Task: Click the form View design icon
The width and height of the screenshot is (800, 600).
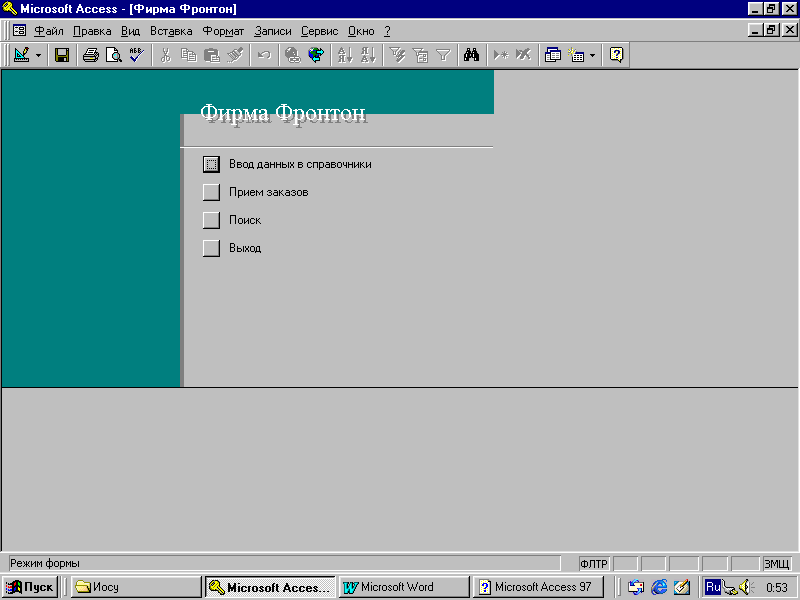Action: click(21, 55)
